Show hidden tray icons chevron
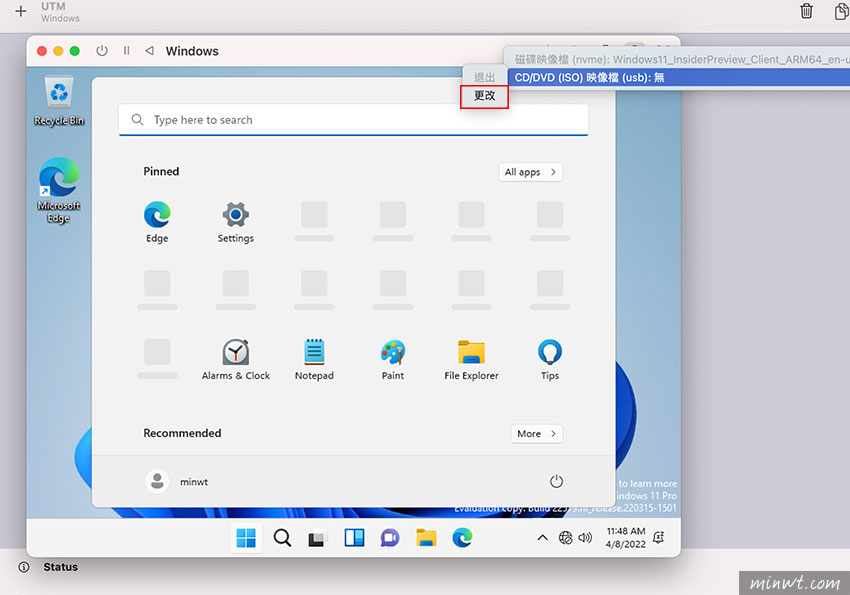 click(x=542, y=538)
